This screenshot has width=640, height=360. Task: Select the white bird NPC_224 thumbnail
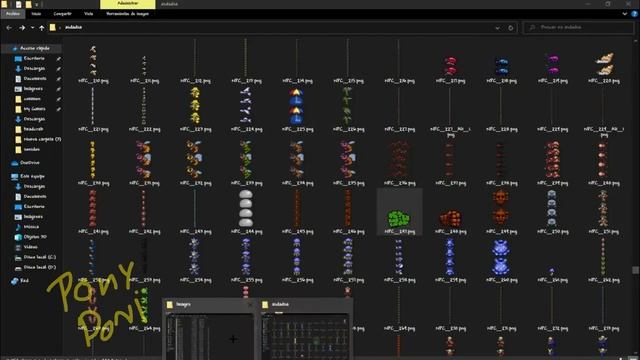(246, 106)
